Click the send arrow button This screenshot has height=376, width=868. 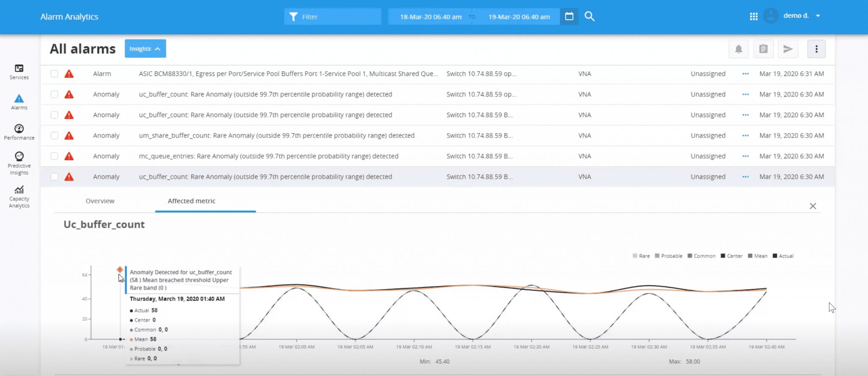click(788, 49)
